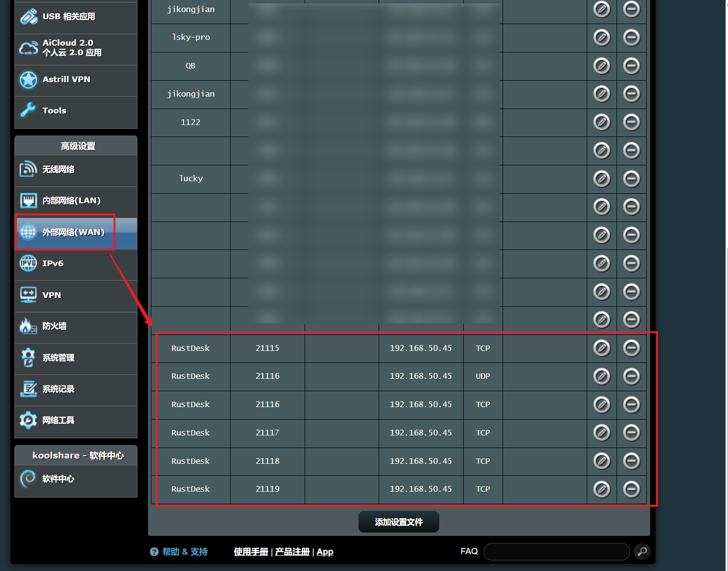Edit RustDesk 21119 rule
The height and width of the screenshot is (571, 728).
tap(602, 489)
